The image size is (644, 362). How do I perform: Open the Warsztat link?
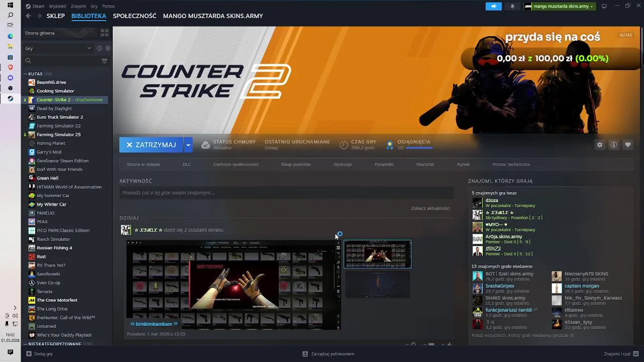tap(425, 164)
